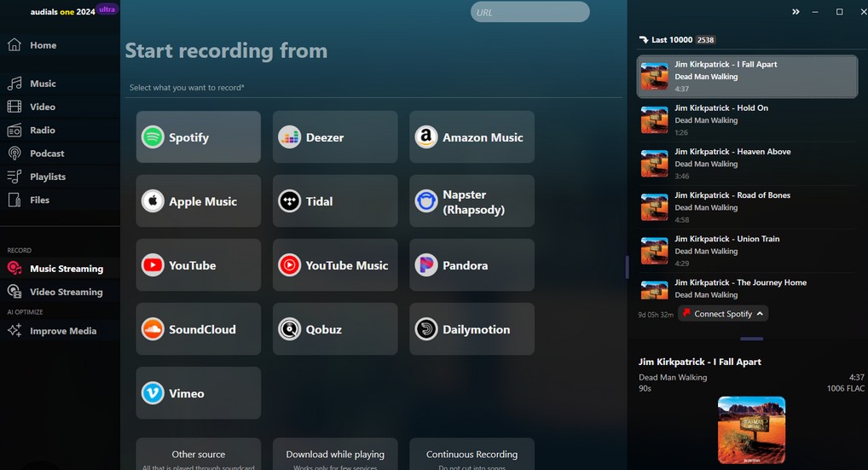
Task: Select the Pandora service icon
Action: pos(426,265)
